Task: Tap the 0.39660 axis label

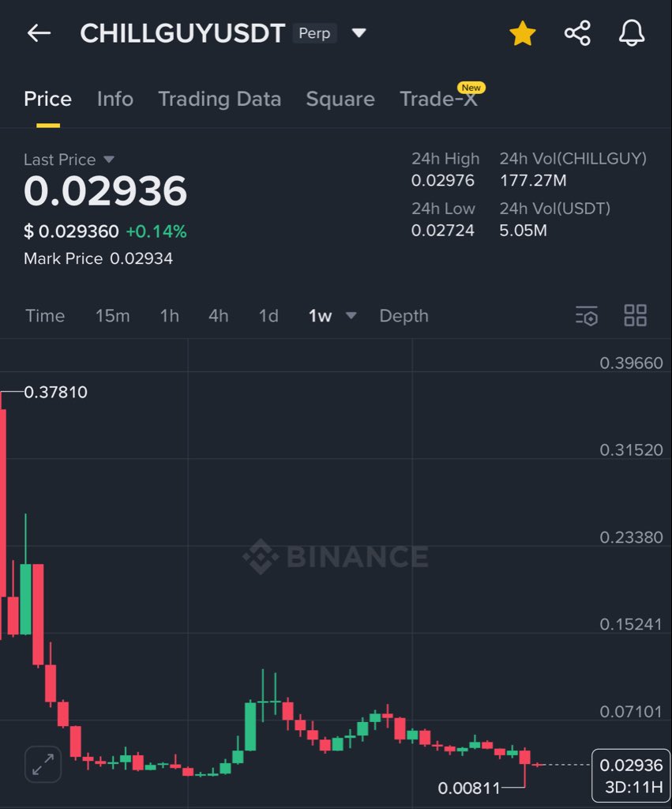Action: coord(631,363)
